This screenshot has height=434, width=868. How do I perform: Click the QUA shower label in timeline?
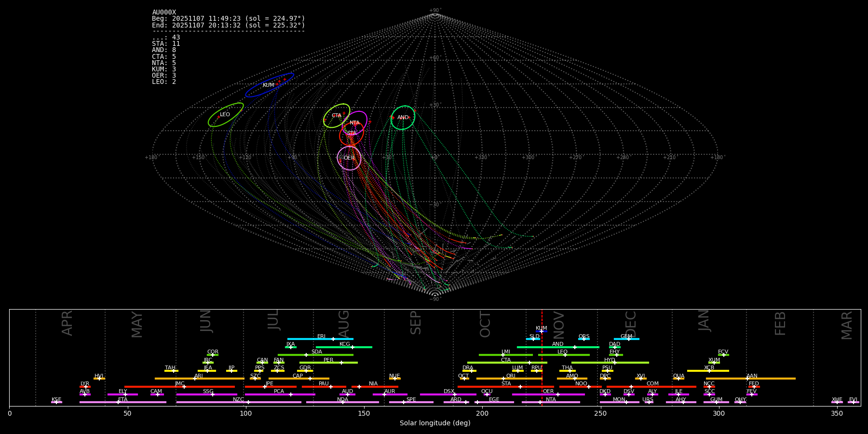(678, 376)
